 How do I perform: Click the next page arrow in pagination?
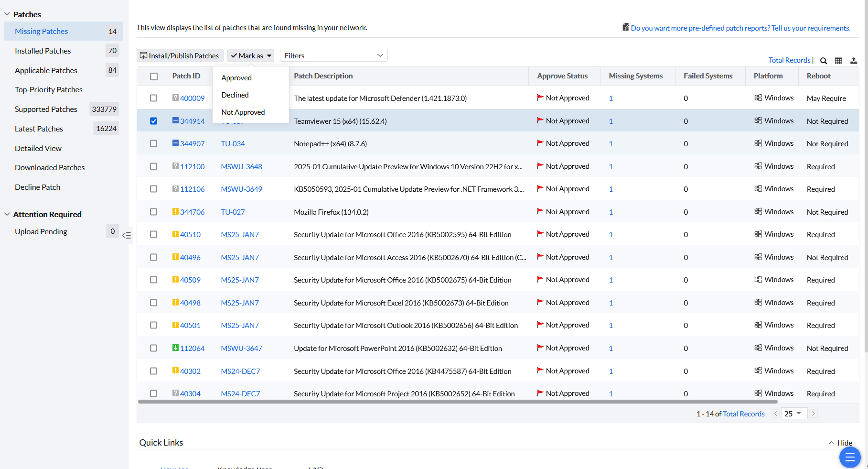[x=813, y=414]
